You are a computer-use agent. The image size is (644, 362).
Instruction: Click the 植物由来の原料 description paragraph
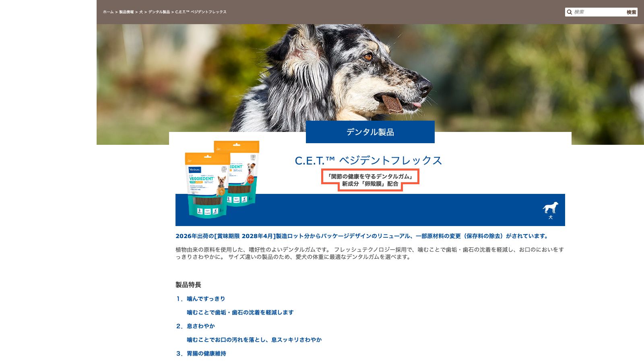[x=369, y=253]
